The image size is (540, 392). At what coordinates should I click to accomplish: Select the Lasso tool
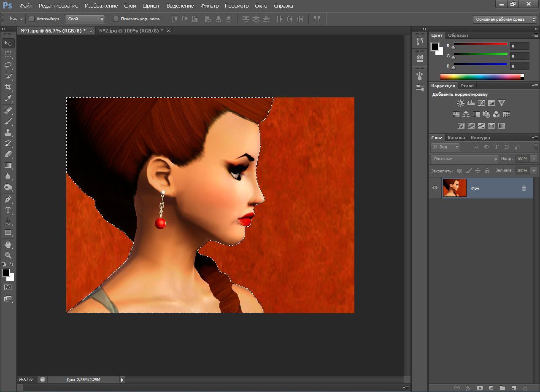pos(8,65)
